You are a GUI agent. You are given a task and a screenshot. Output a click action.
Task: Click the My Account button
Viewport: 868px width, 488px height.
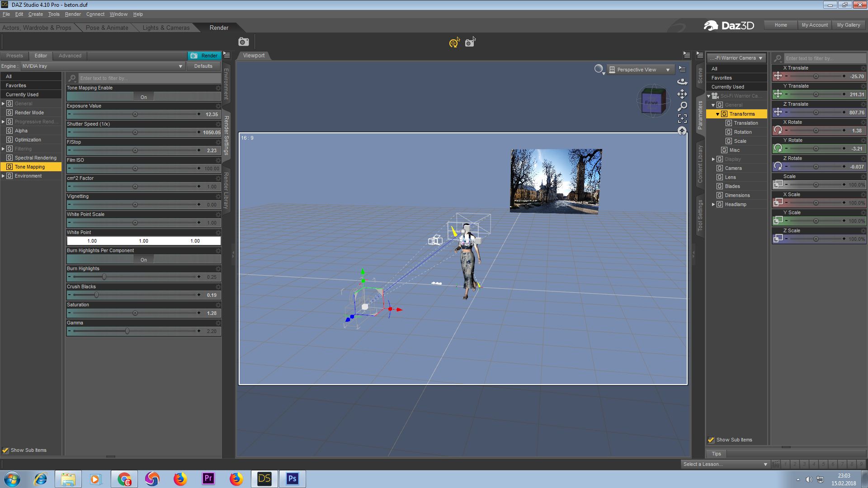[x=815, y=25]
